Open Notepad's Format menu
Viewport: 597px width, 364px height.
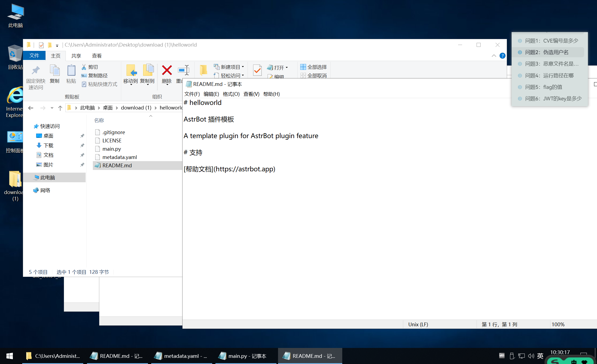coord(231,94)
